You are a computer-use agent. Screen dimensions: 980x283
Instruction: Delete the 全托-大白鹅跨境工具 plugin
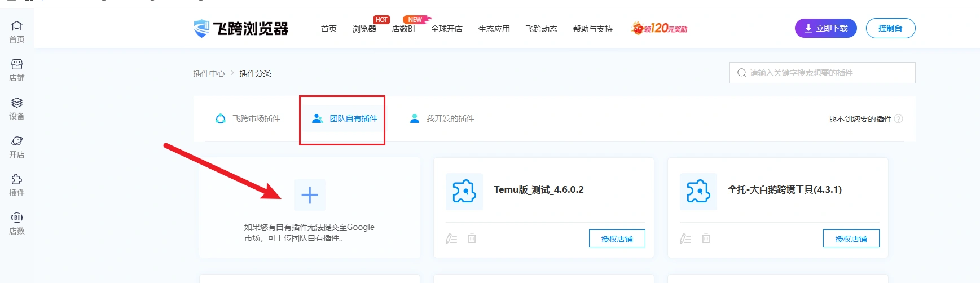[x=706, y=238]
